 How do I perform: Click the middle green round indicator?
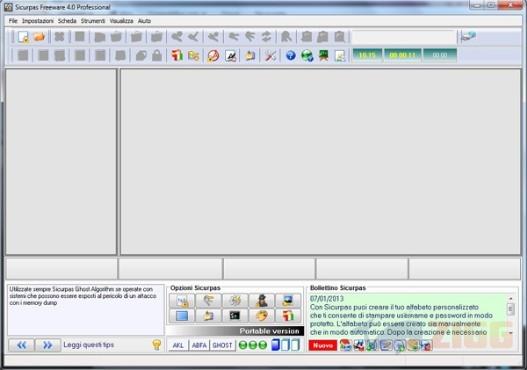click(253, 345)
